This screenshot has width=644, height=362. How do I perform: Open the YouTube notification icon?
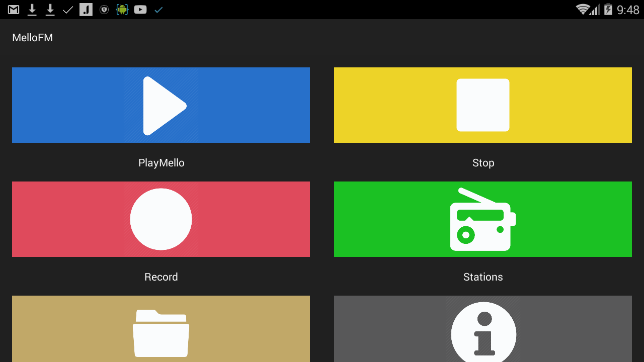(x=140, y=10)
